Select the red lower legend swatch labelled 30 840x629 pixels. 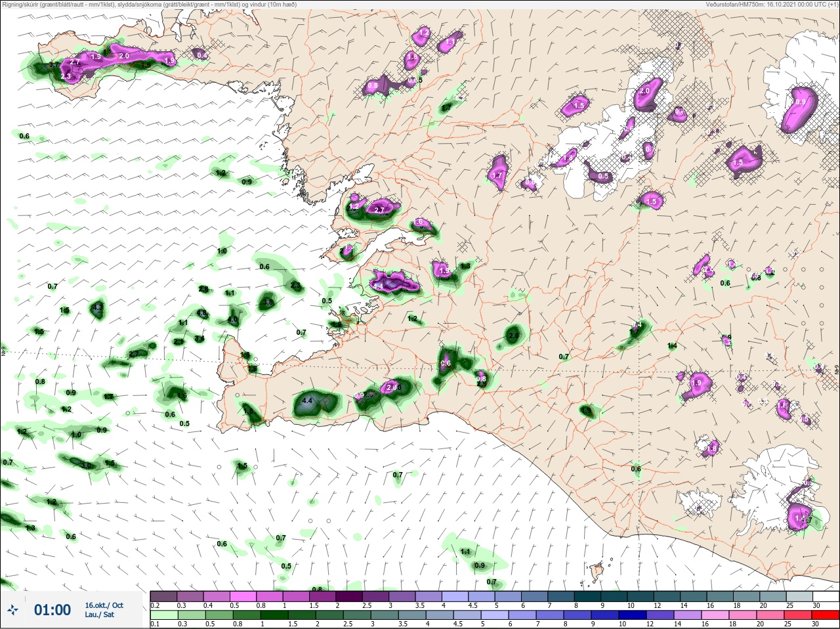coord(826,615)
